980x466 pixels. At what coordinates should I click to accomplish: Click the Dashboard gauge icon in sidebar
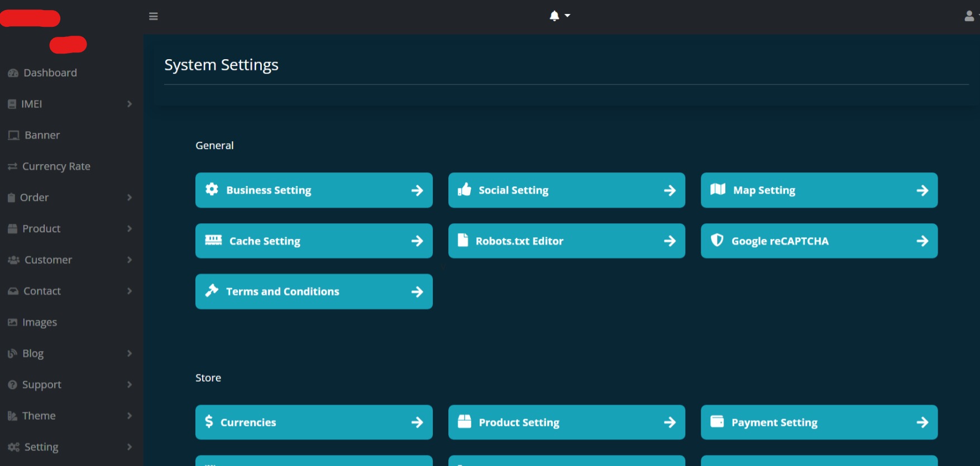click(x=13, y=73)
